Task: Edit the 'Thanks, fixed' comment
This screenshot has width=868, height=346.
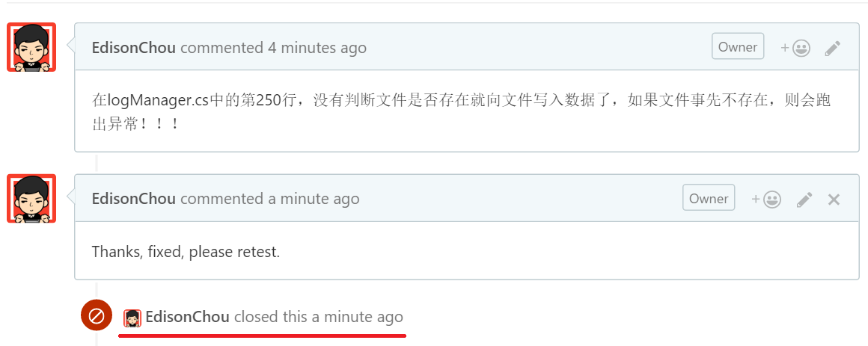Action: point(804,200)
